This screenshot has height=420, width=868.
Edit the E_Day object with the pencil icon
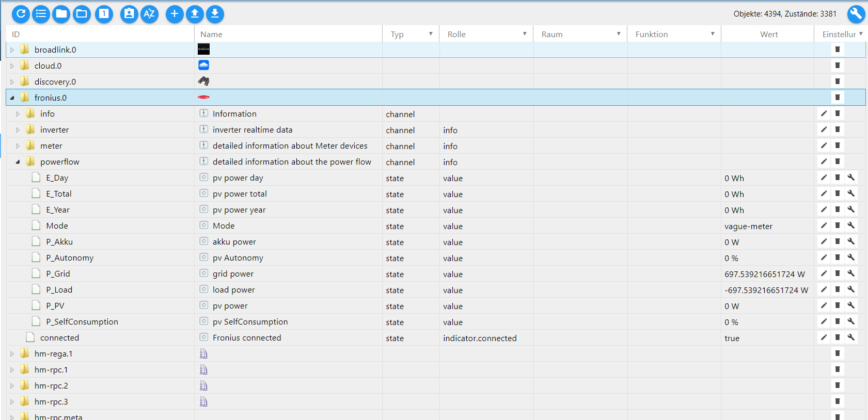824,177
